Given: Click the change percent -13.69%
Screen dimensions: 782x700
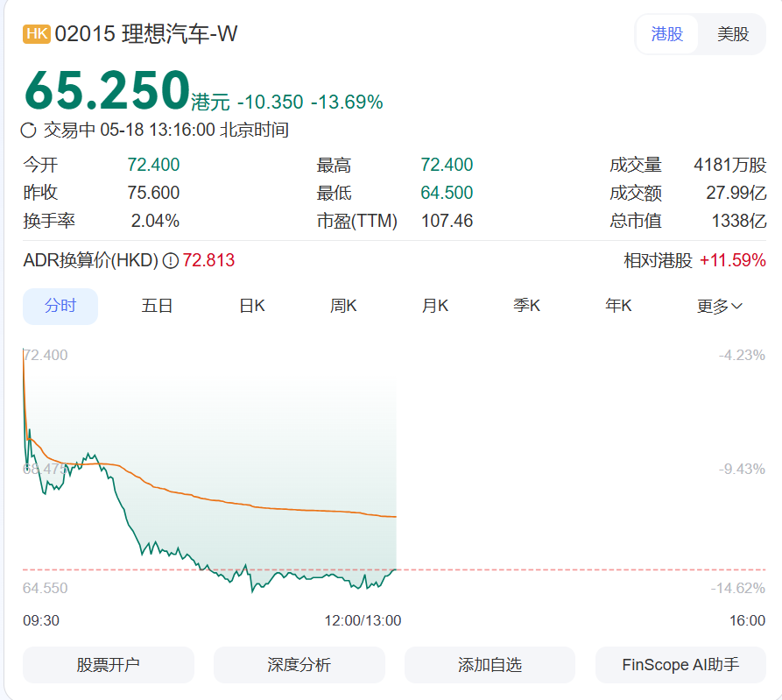Looking at the screenshot, I should pos(347,103).
